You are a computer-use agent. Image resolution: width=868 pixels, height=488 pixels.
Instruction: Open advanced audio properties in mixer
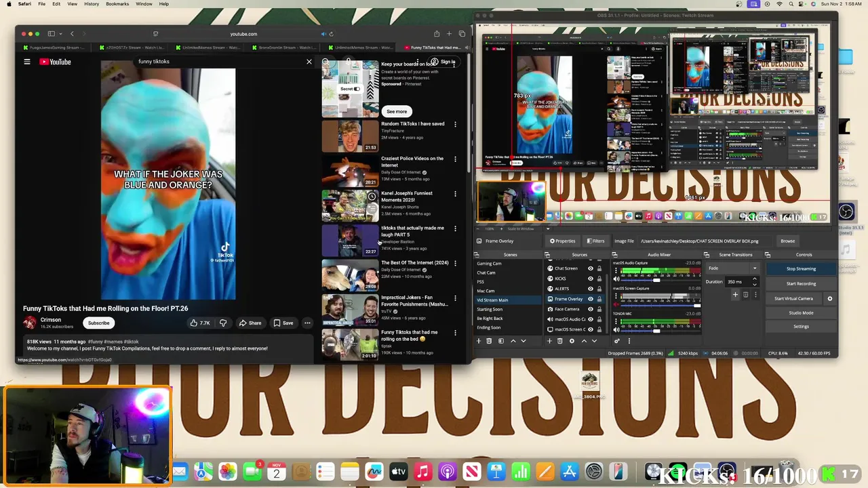click(x=617, y=341)
